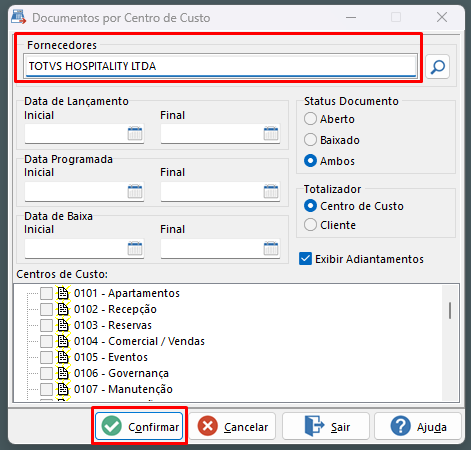Click the Sair button

326,426
